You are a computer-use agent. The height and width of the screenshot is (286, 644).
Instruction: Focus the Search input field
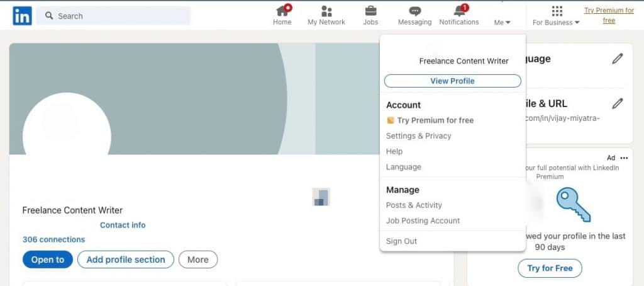pyautogui.click(x=113, y=16)
